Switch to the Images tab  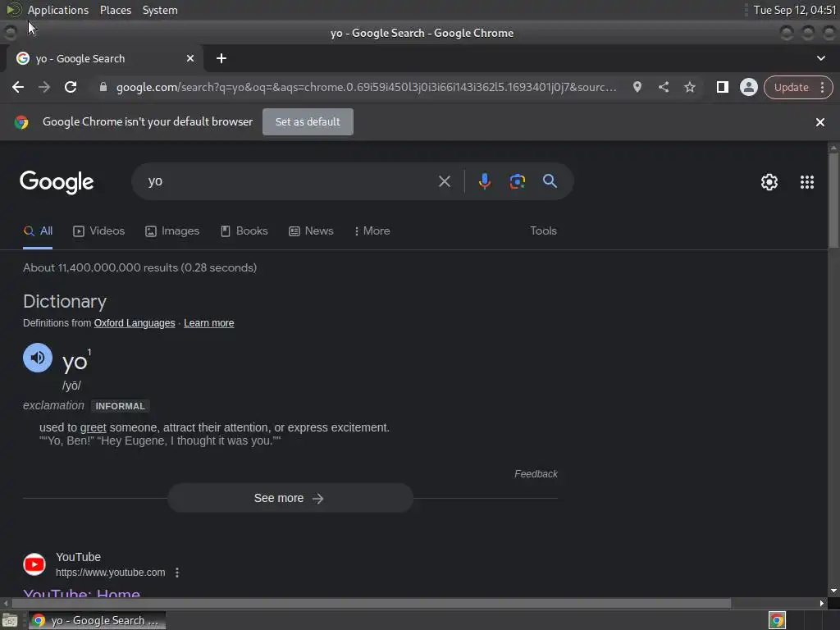172,231
